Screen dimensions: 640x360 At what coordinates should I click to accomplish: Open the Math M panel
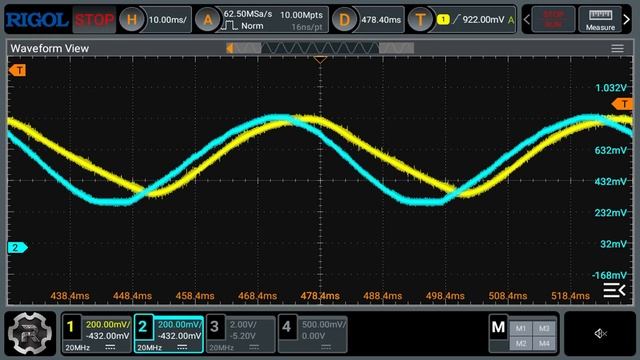[x=498, y=327]
